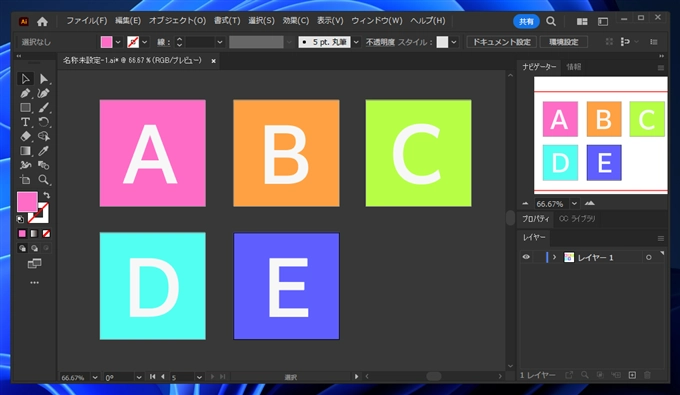Select the Rotate tool
Viewport: 680px width, 395px height.
(43, 122)
